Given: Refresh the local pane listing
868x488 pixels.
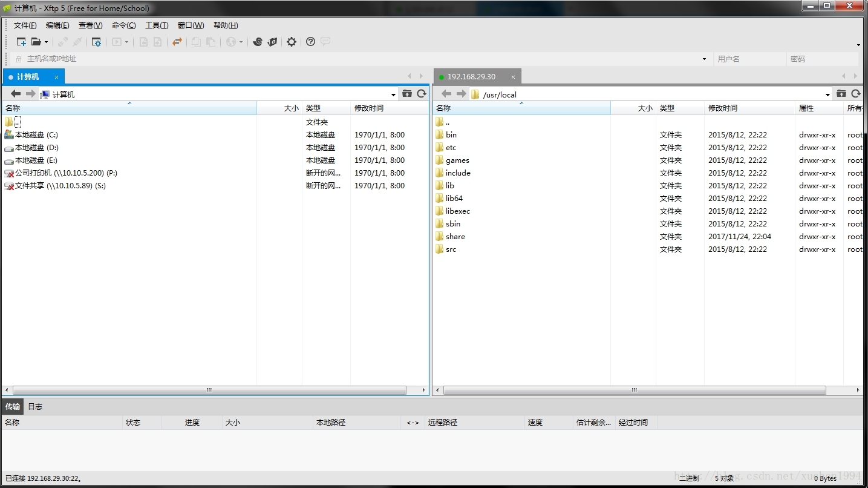Looking at the screenshot, I should point(422,94).
